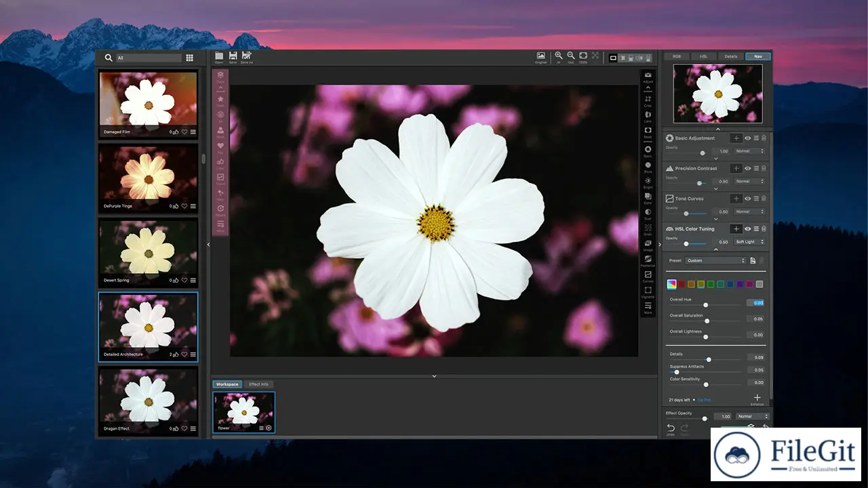The height and width of the screenshot is (488, 868).
Task: Click the Suppress Artifacts slider handle
Action: point(677,372)
